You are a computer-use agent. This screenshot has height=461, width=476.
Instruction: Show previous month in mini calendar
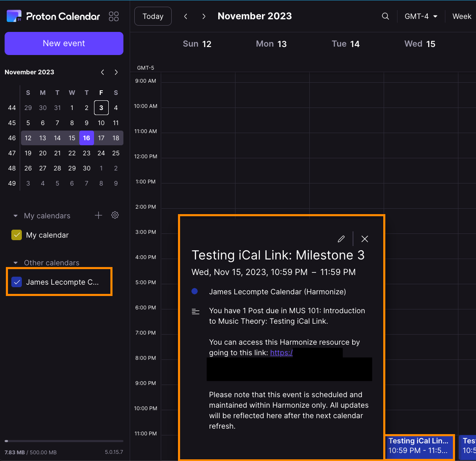click(102, 72)
